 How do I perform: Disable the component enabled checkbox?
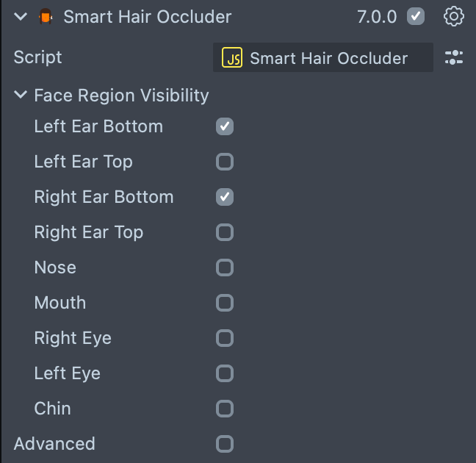pyautogui.click(x=416, y=17)
